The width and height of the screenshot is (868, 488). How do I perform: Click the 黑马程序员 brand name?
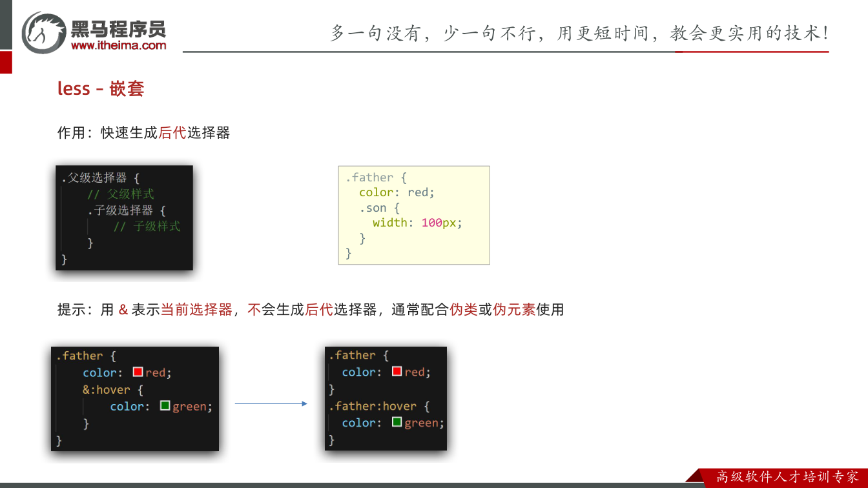tap(118, 28)
